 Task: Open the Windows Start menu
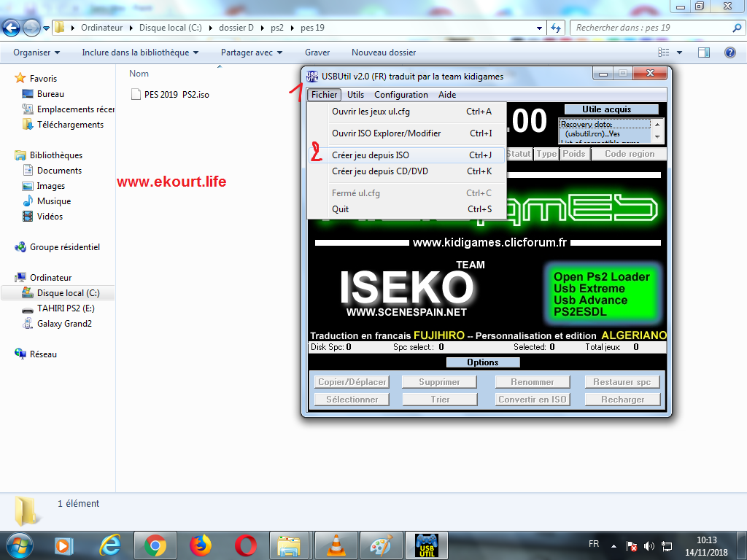[19, 545]
